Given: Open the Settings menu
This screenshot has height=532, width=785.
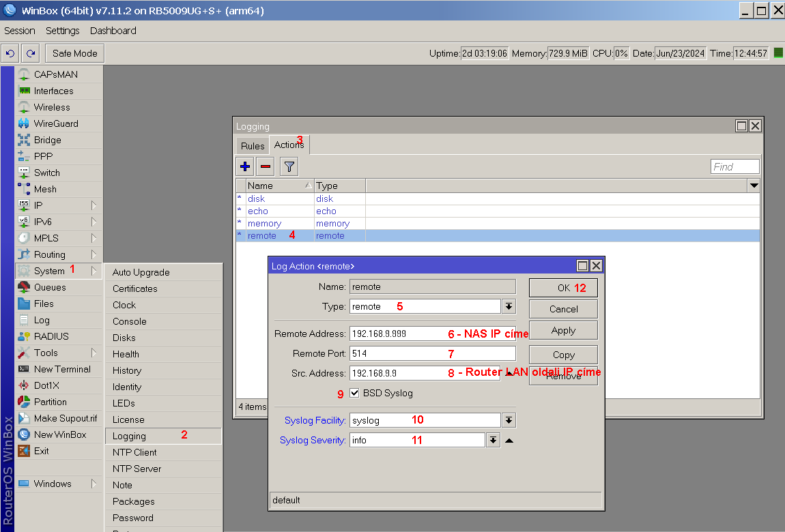Looking at the screenshot, I should coord(63,31).
